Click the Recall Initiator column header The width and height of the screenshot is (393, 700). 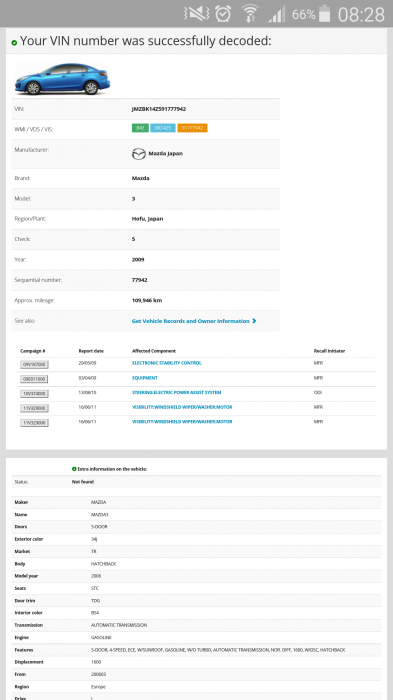330,351
